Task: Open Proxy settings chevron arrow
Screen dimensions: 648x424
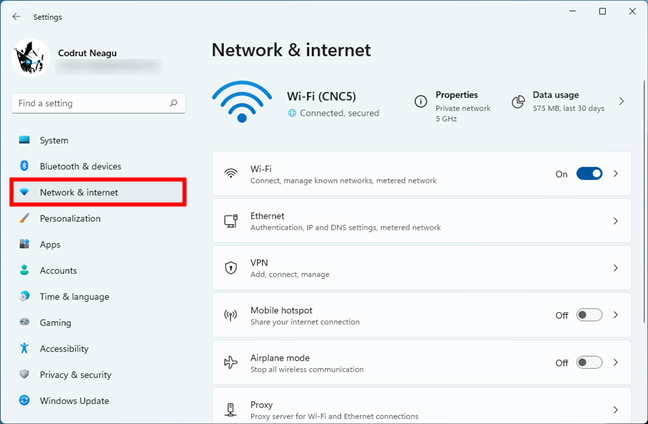Action: 616,410
